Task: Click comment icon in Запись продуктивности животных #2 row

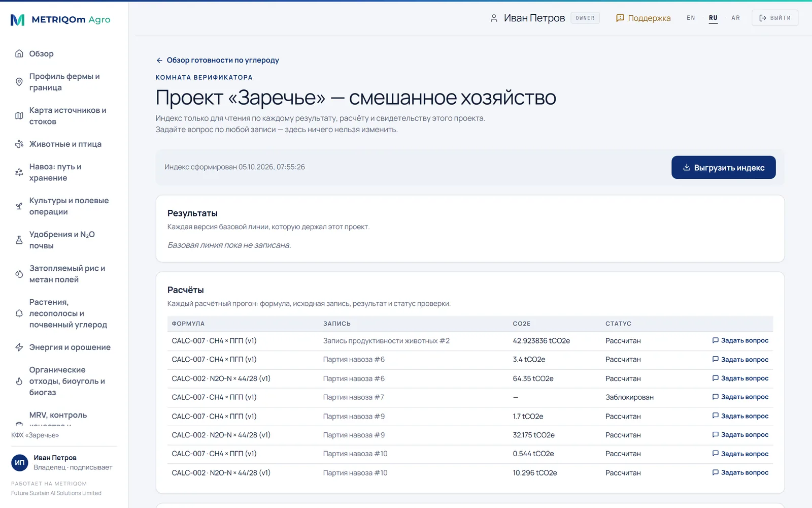Action: point(716,340)
